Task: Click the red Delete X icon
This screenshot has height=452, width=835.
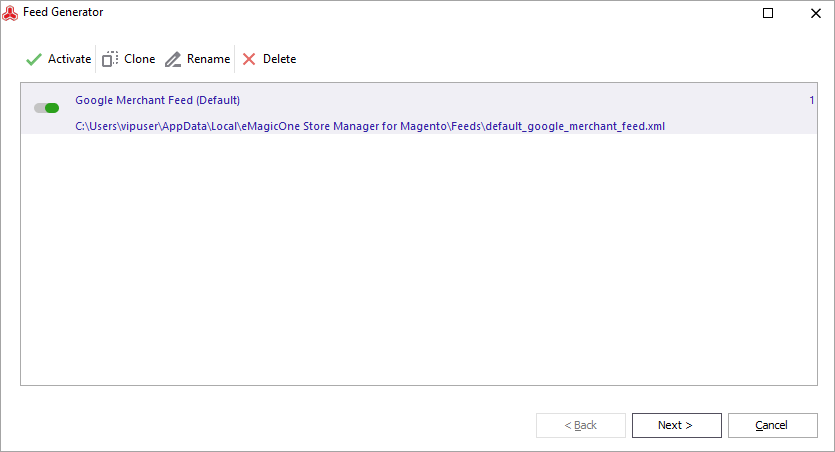Action: pos(249,59)
